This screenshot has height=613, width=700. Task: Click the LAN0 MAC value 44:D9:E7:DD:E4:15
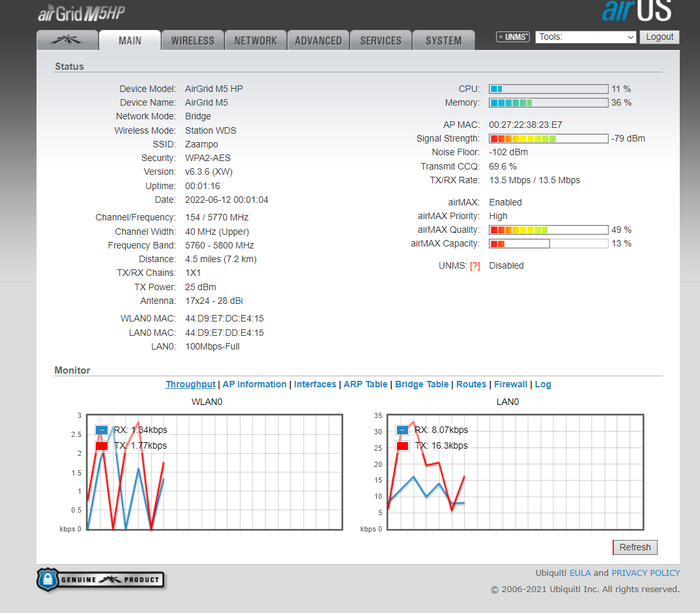tap(225, 333)
